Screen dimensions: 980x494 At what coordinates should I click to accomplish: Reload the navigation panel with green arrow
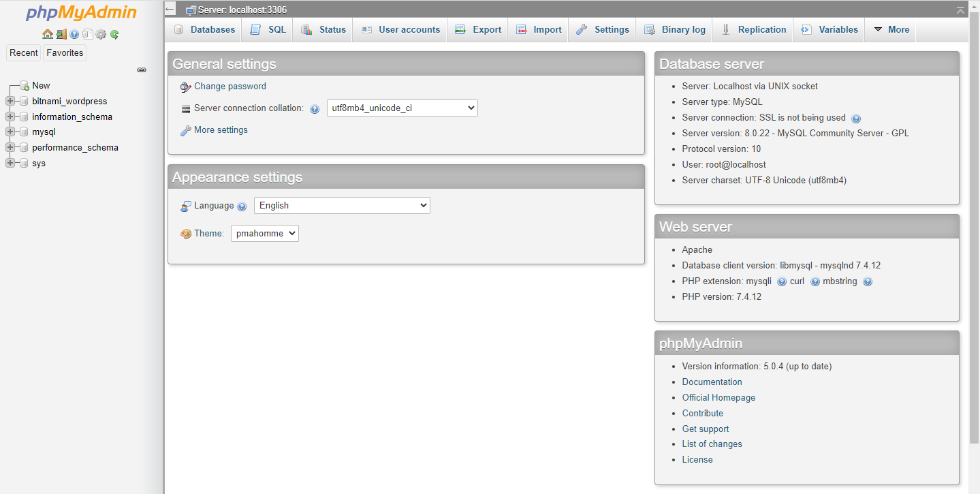click(114, 34)
